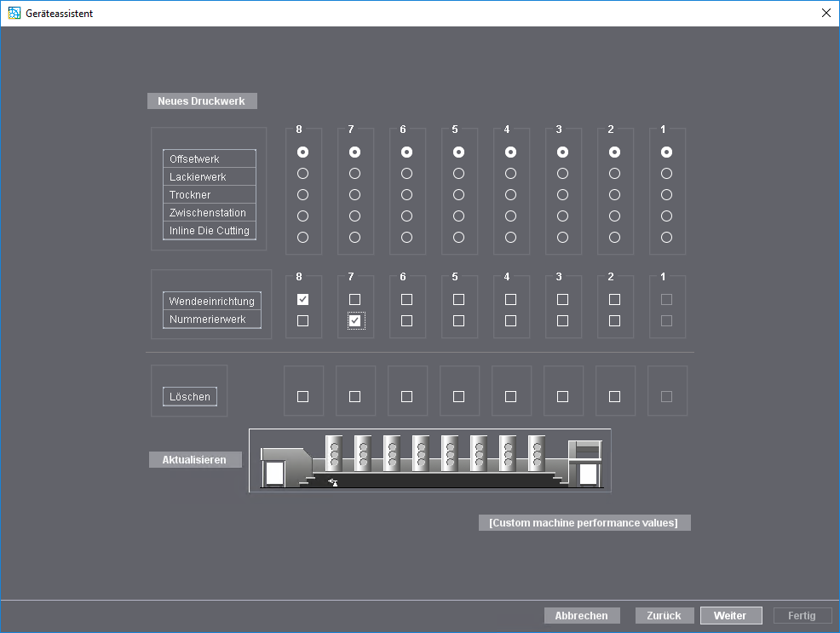Check Löschen box for unit 8

tap(302, 397)
